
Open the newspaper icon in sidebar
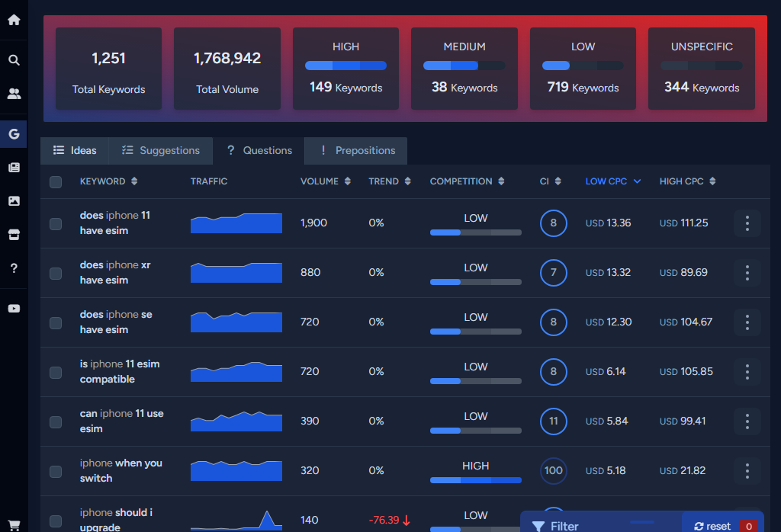[14, 167]
